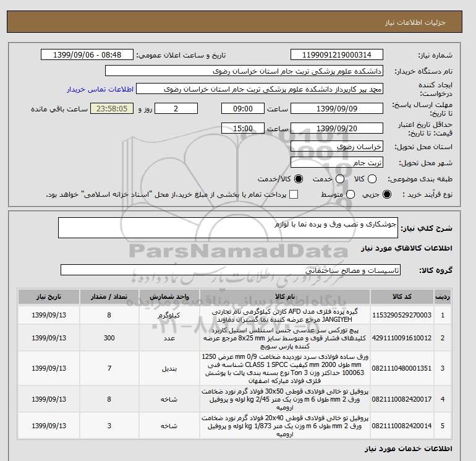Click the عدد unit cell in row 2
This screenshot has height=461, width=476.
(x=169, y=338)
